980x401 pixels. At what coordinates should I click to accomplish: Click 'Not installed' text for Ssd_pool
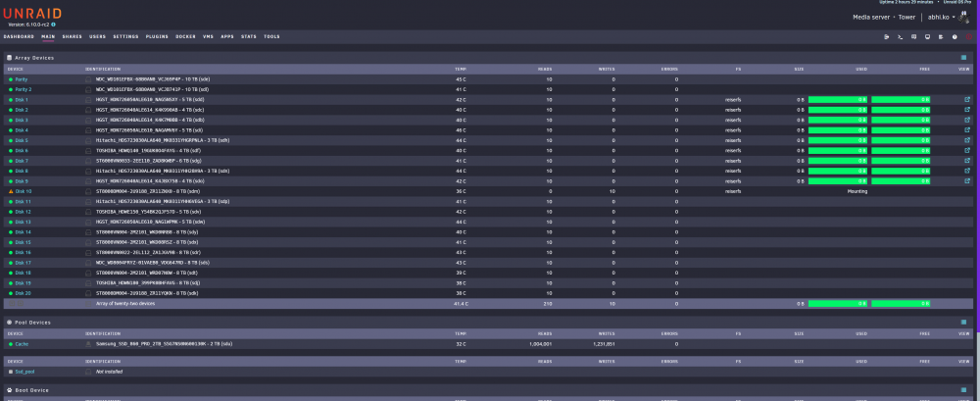[x=109, y=372]
